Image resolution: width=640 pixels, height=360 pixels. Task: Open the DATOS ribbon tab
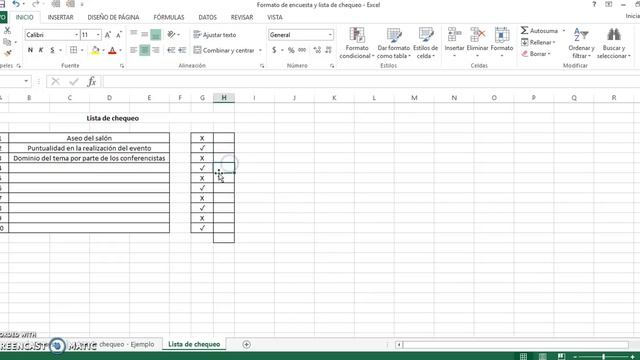point(207,17)
